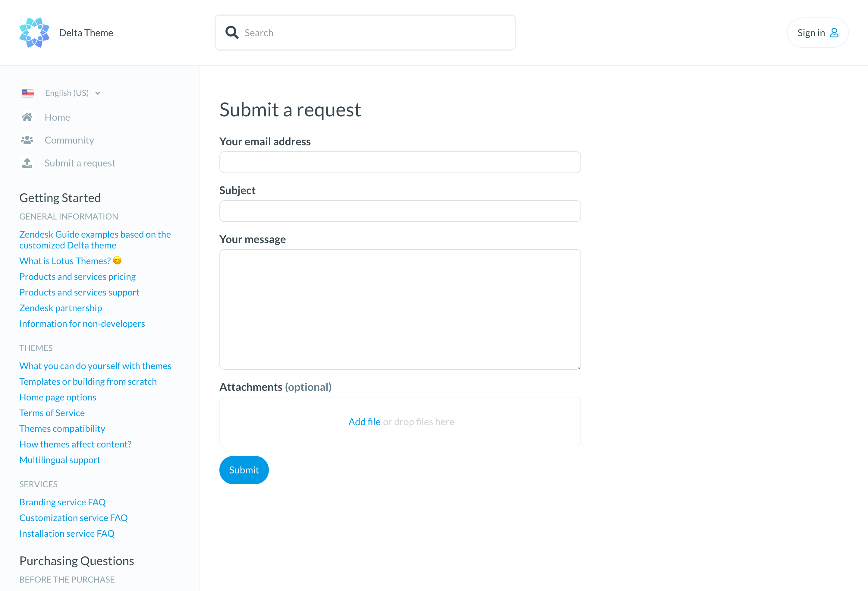The width and height of the screenshot is (868, 591).
Task: Focus the Your email address field
Action: point(400,162)
